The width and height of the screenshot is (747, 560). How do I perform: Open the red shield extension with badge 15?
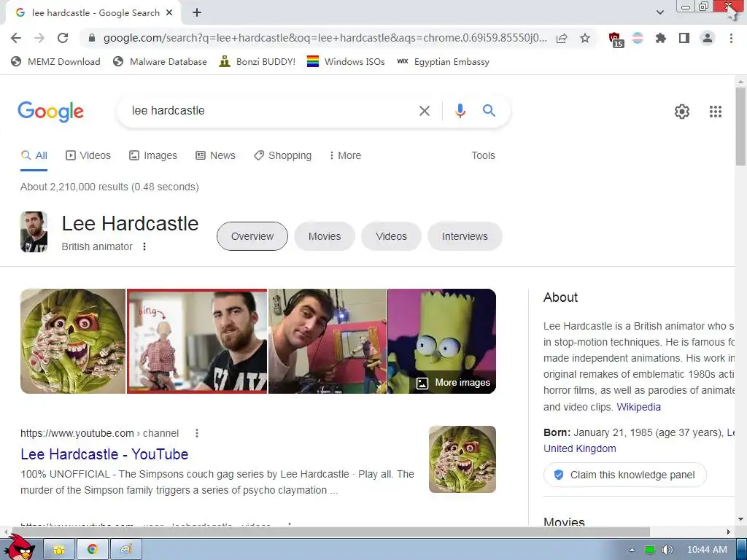coord(616,39)
